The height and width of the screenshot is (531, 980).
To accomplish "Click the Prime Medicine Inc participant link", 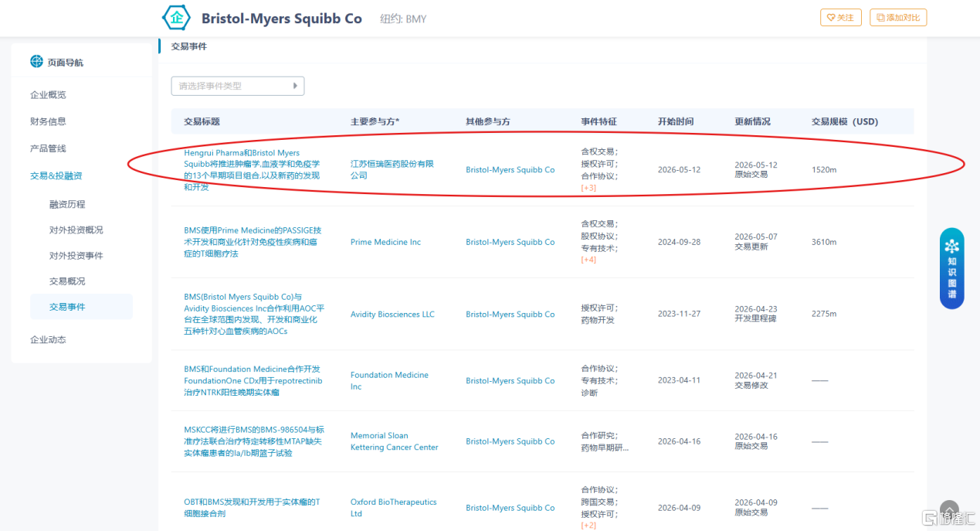I will click(x=385, y=242).
